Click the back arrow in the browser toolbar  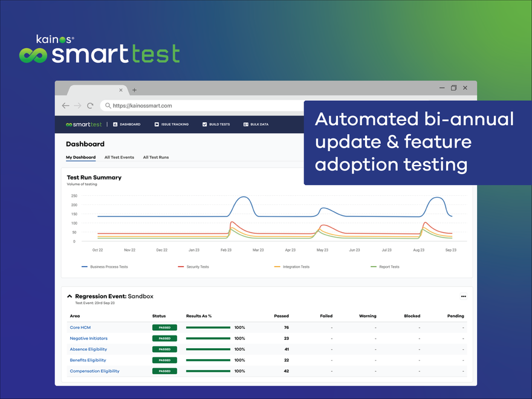tap(65, 105)
